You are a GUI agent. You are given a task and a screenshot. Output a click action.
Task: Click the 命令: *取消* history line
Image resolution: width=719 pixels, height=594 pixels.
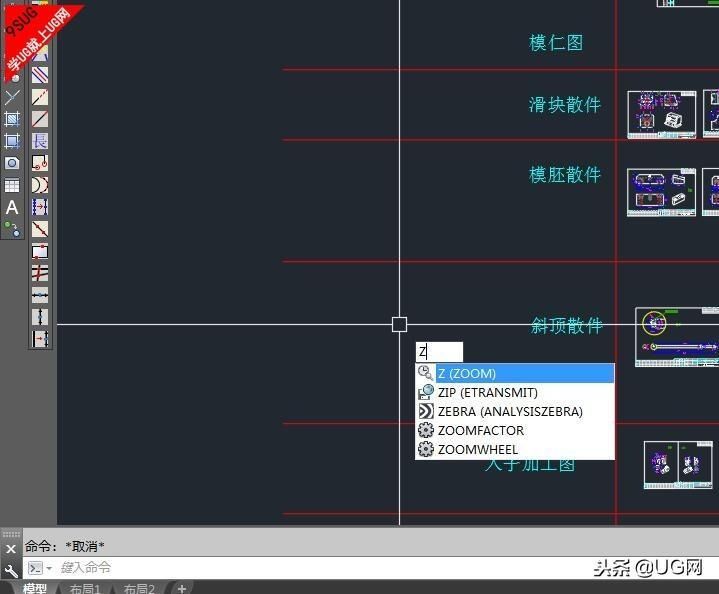click(x=65, y=546)
